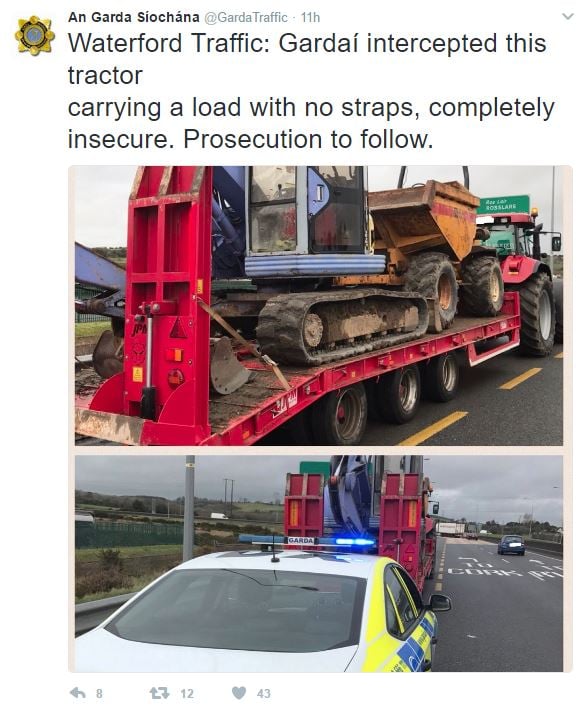The image size is (583, 712).
Task: Click the reply arrow icon
Action: [78, 693]
